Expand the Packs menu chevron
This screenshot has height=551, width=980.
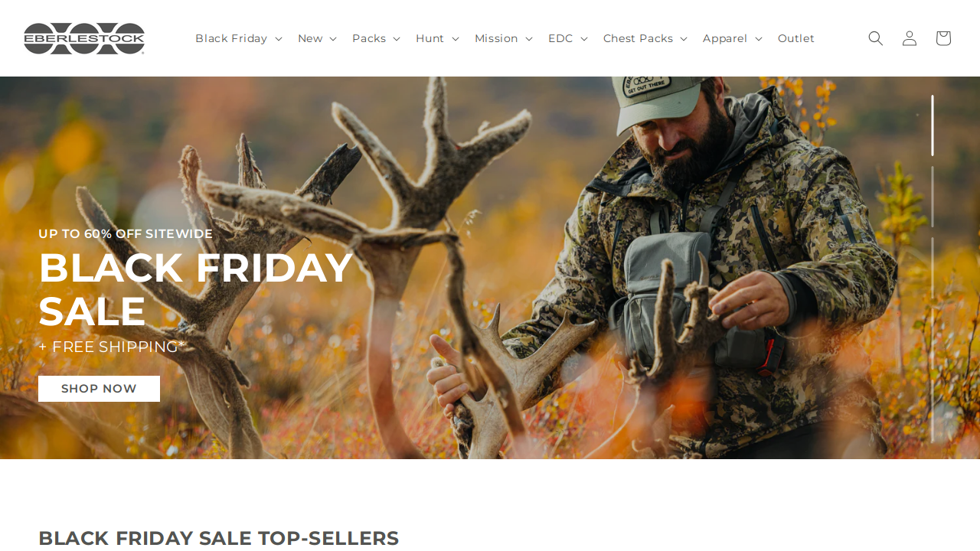(396, 39)
